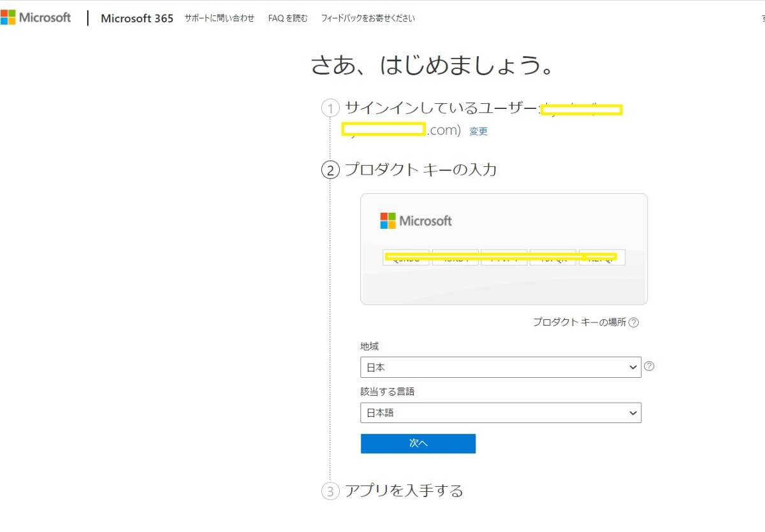Open the Microsoft 365 home link
Image resolution: width=765 pixels, height=532 pixels.
pyautogui.click(x=137, y=18)
